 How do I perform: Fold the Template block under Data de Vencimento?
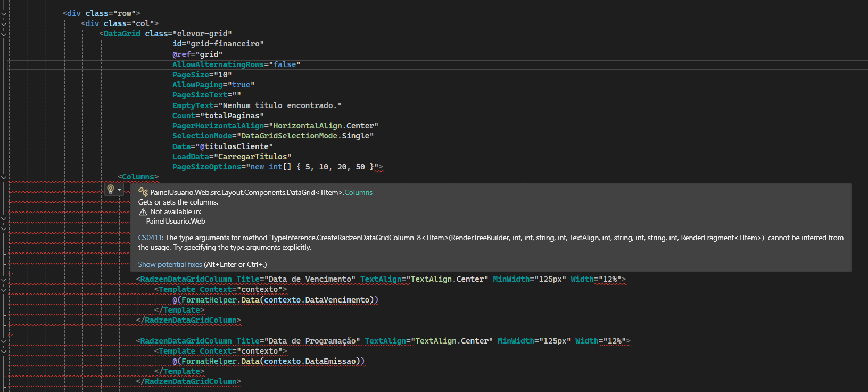[4, 290]
